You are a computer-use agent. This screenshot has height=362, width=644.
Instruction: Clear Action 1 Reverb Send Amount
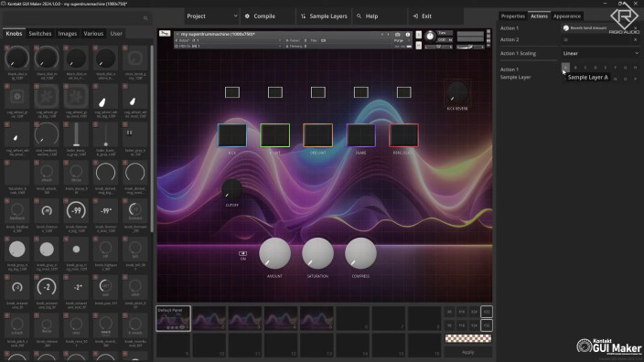(636, 28)
